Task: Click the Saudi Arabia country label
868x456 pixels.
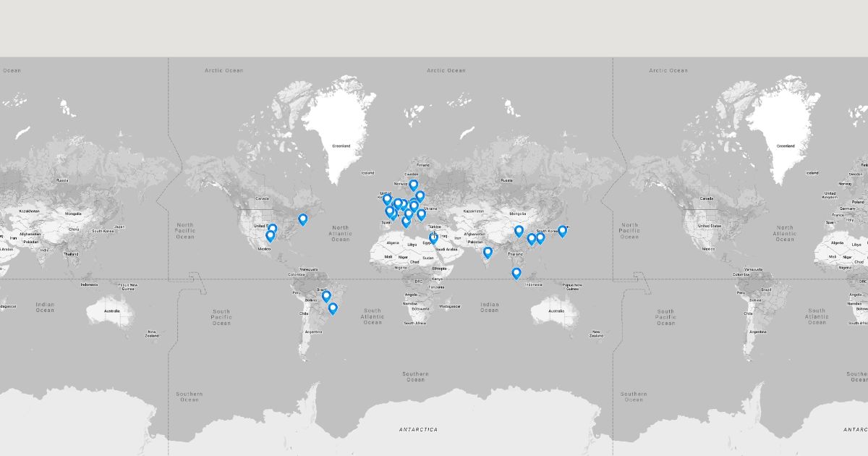Action: tap(446, 249)
